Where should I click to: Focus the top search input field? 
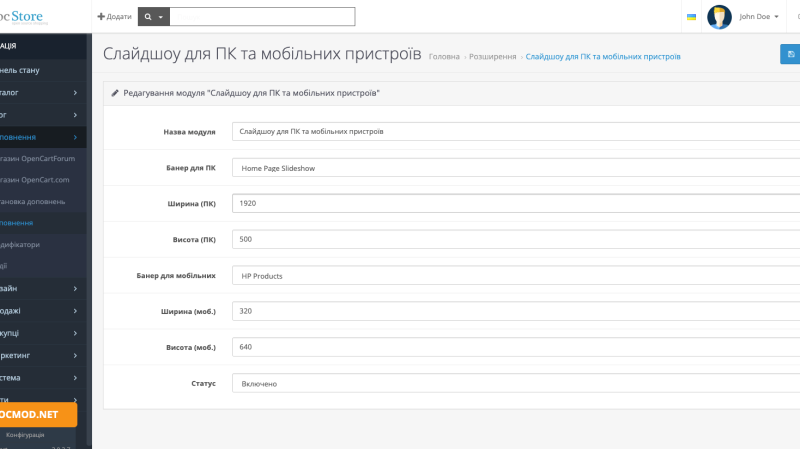(x=262, y=17)
